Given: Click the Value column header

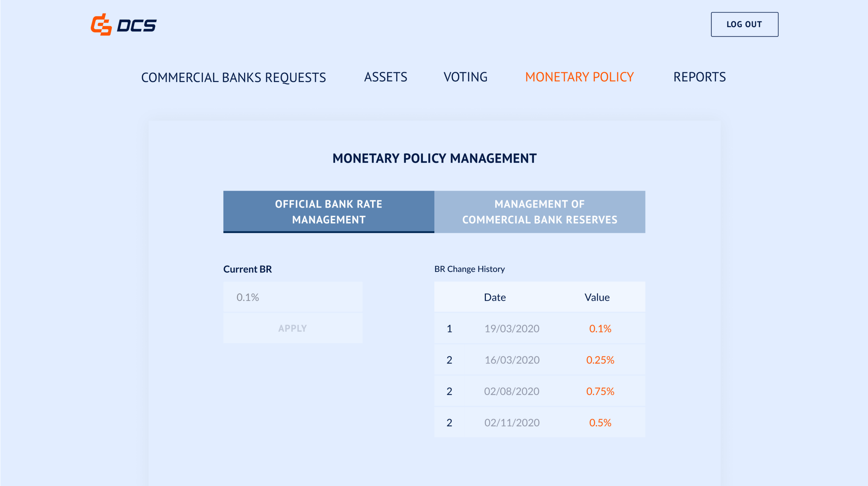Looking at the screenshot, I should [597, 297].
